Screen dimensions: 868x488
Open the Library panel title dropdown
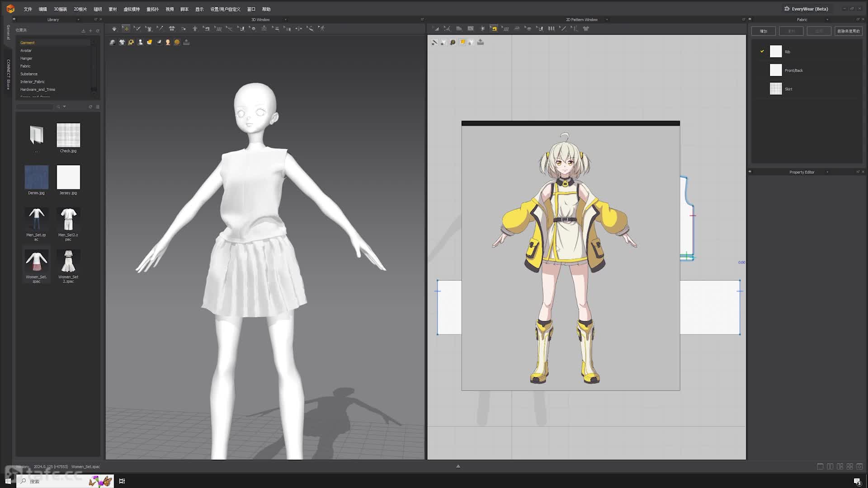click(x=78, y=19)
